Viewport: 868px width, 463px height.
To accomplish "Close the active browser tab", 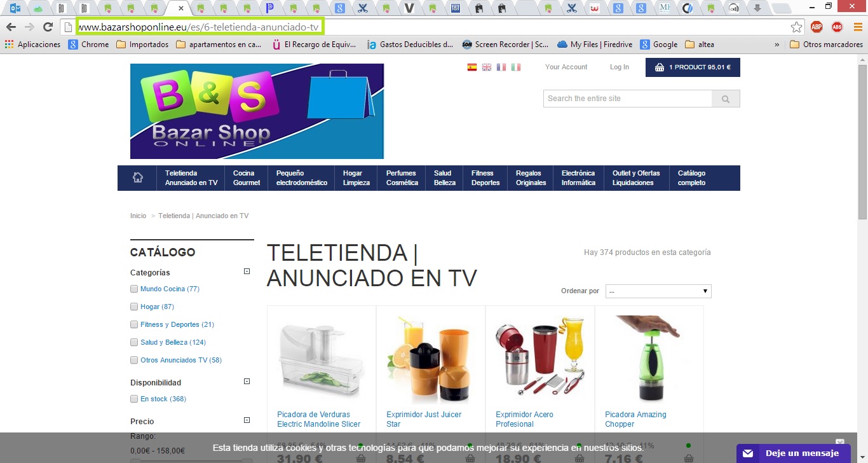I will [181, 8].
